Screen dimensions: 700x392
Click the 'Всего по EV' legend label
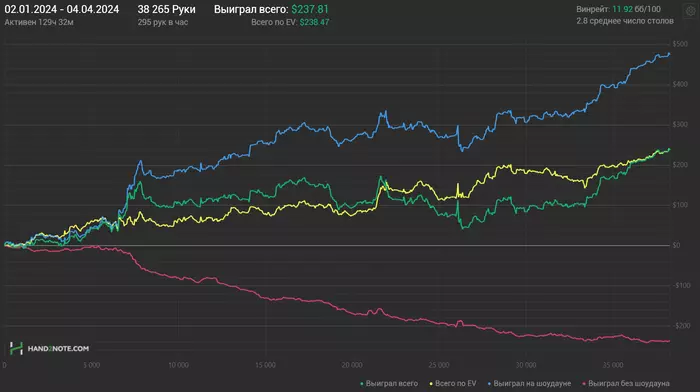(x=455, y=384)
